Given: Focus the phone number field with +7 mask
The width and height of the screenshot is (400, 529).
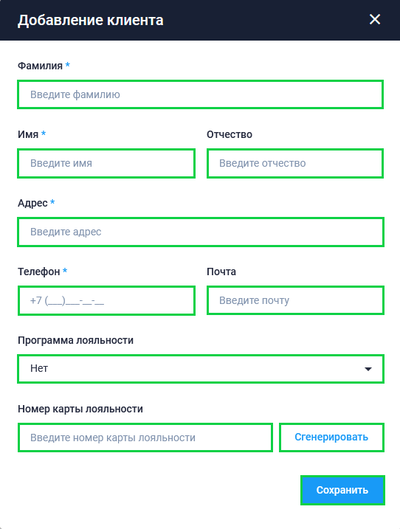Looking at the screenshot, I should pyautogui.click(x=106, y=301).
